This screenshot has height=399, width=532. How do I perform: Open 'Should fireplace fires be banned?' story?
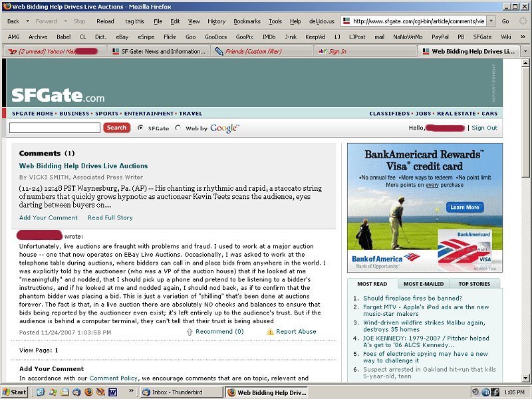pos(412,298)
